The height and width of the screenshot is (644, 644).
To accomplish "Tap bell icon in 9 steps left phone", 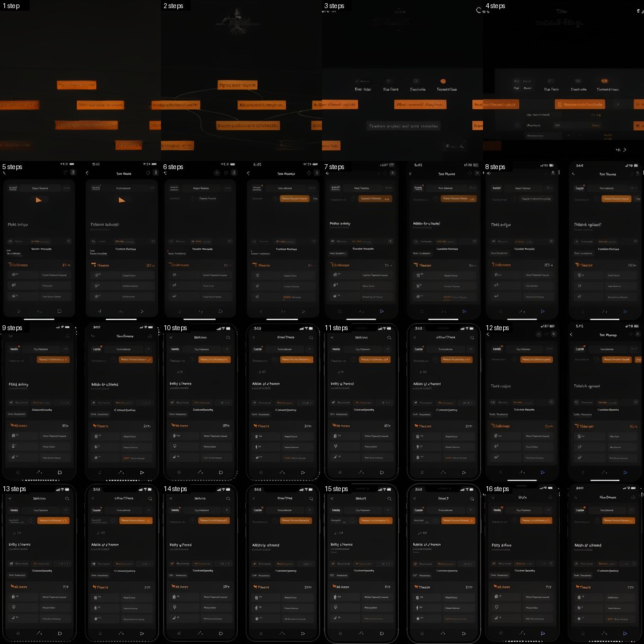I will (x=67, y=336).
